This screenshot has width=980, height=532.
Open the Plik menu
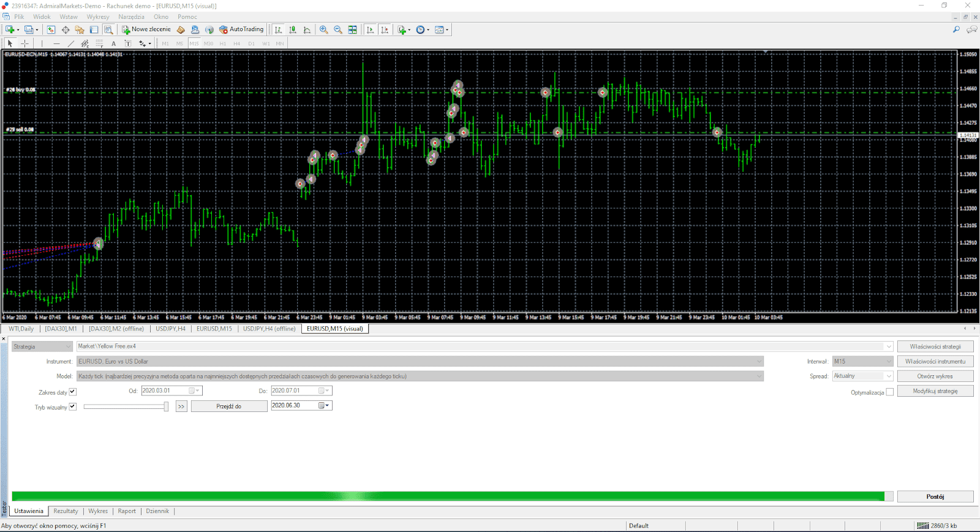click(x=20, y=17)
